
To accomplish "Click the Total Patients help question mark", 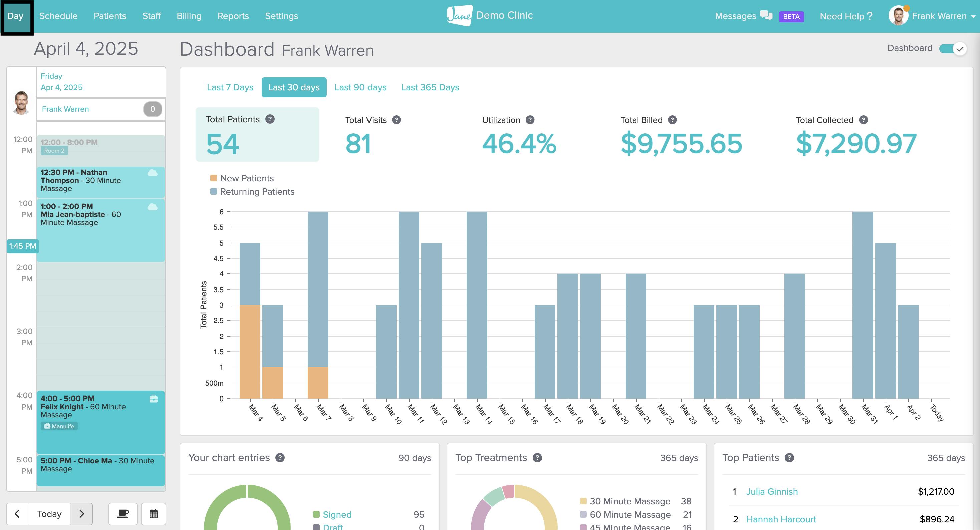I will [x=270, y=119].
